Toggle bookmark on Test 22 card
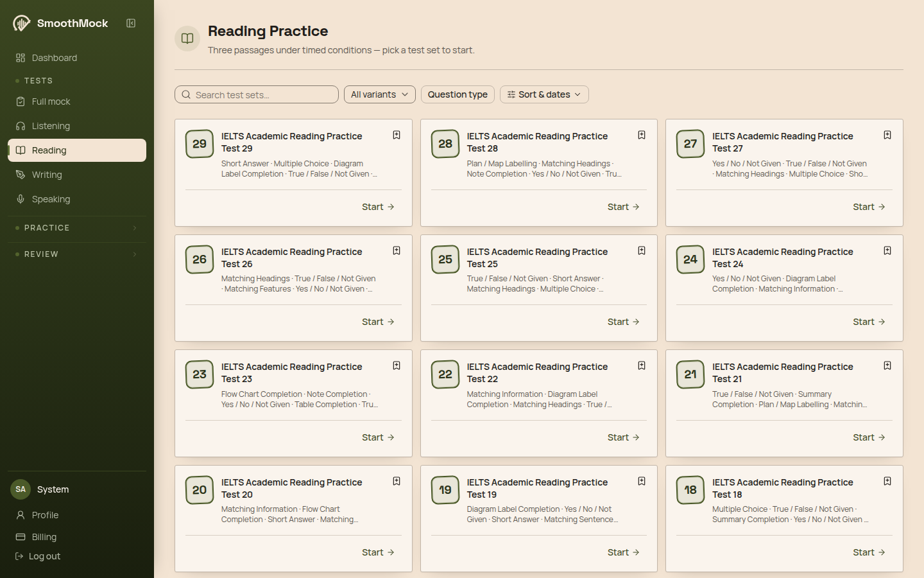Image resolution: width=924 pixels, height=578 pixels. (642, 365)
